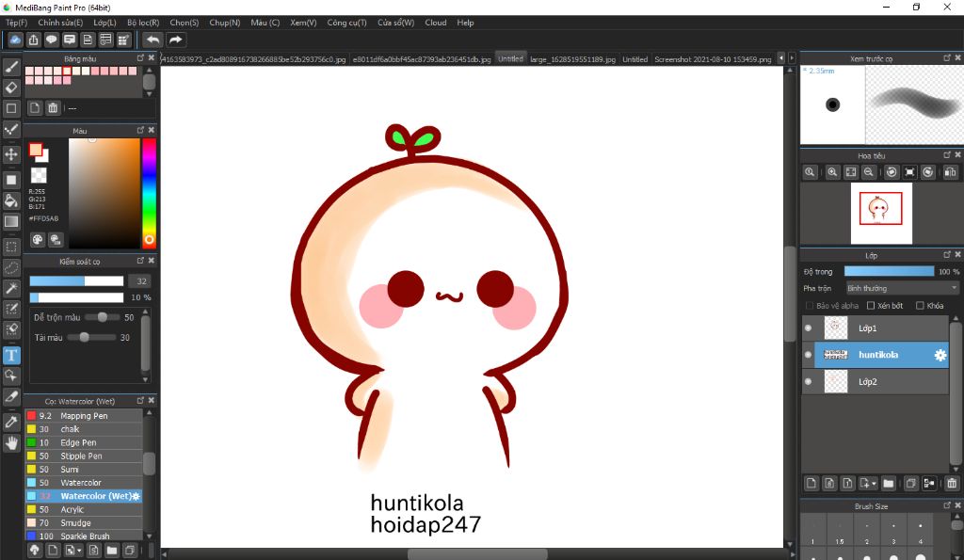Select the Bucket fill tool

click(x=11, y=200)
